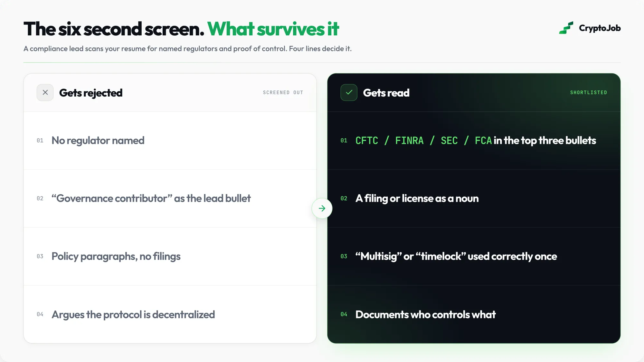The width and height of the screenshot is (644, 362).
Task: Click A filing or license as a noun
Action: (417, 199)
